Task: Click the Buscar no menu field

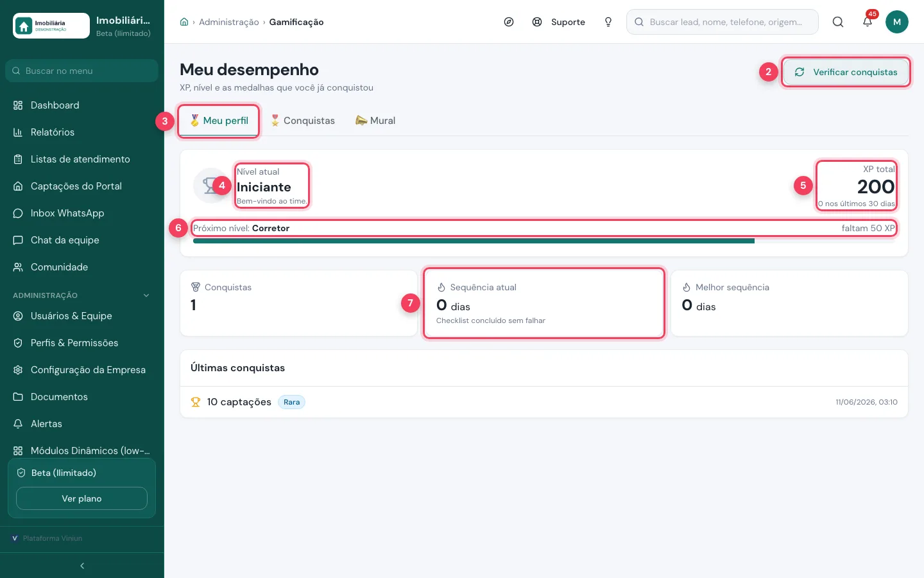Action: [x=81, y=71]
